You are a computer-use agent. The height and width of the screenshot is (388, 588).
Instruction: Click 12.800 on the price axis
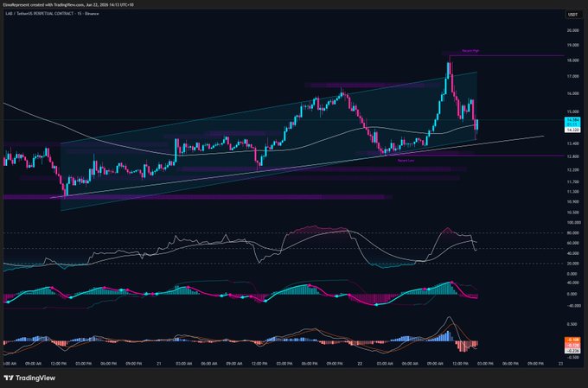point(573,156)
